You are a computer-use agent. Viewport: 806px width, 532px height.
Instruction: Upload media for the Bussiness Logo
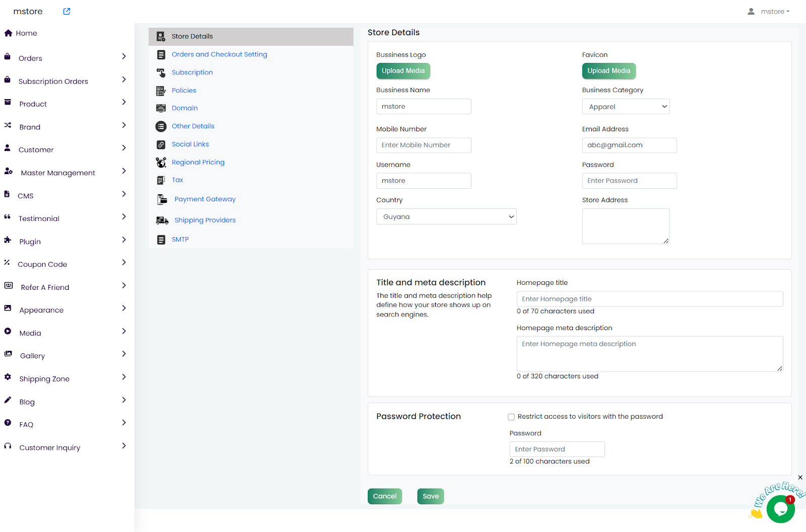tap(403, 71)
